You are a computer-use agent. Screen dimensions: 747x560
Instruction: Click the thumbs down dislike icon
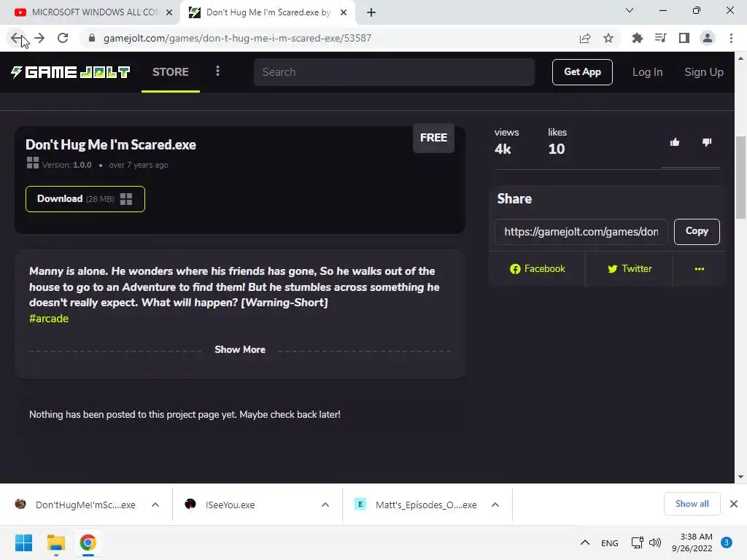click(x=707, y=142)
